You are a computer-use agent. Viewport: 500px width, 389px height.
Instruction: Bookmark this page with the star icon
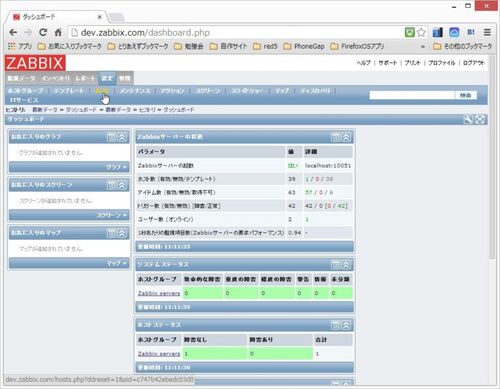coord(421,32)
